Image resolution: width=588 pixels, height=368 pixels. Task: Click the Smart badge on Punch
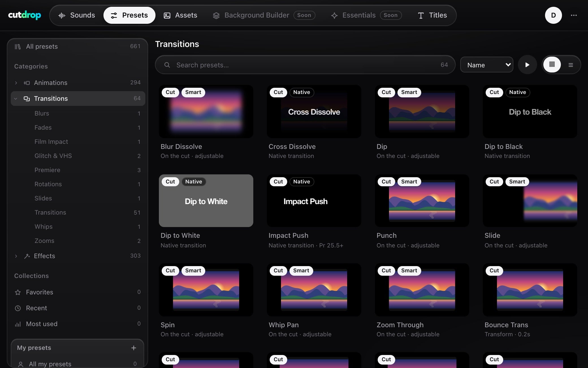coord(409,182)
